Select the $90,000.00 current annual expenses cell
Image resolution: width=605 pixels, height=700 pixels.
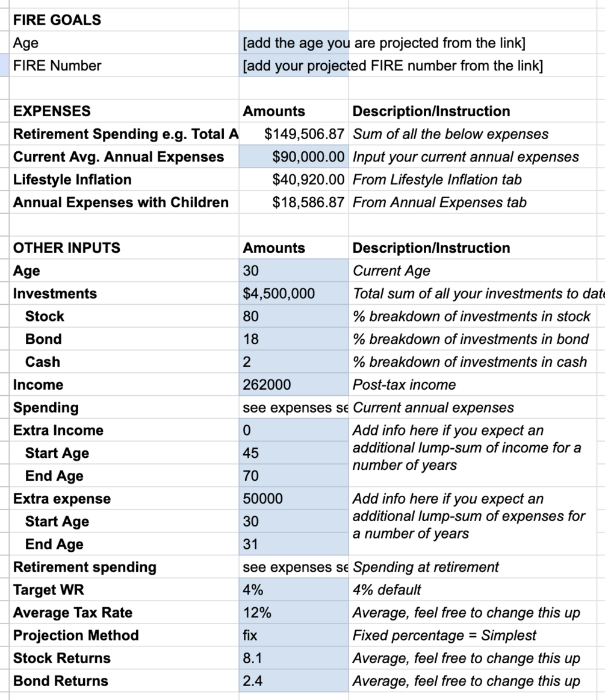(294, 157)
